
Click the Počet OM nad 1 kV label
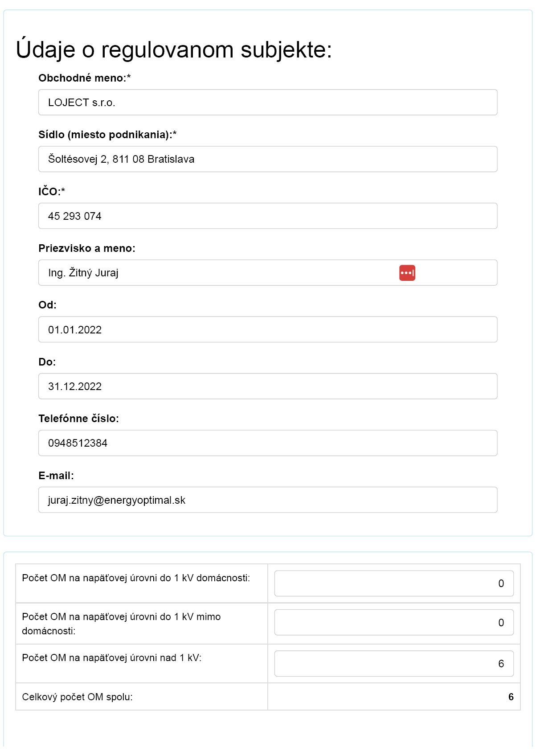[112, 658]
